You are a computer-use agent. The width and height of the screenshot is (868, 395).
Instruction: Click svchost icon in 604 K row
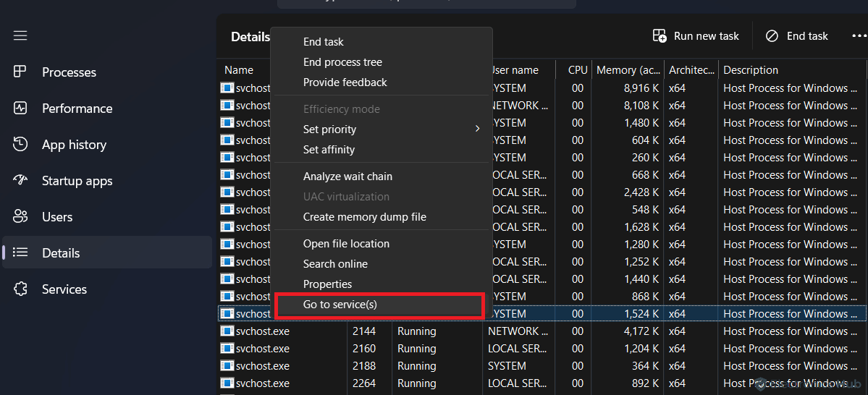pyautogui.click(x=227, y=140)
